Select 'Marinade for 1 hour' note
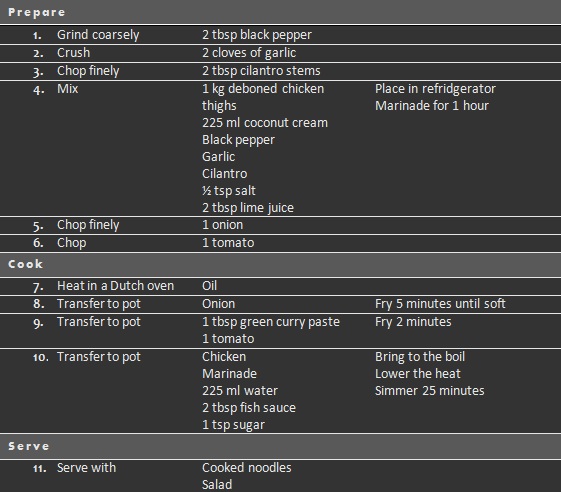This screenshot has width=561, height=492. click(432, 106)
